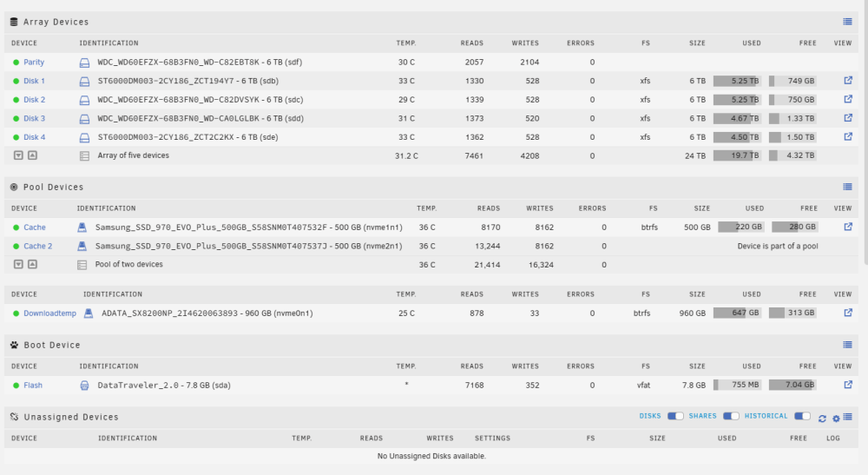Open the Disk 1 device link
This screenshot has height=475, width=868.
pyautogui.click(x=35, y=81)
